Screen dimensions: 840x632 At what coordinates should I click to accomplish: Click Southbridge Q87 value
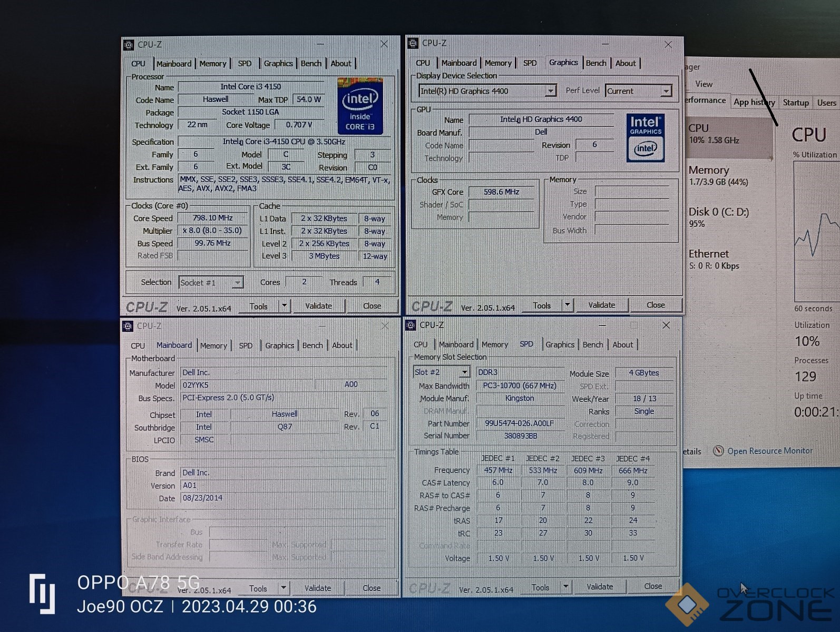(x=285, y=427)
